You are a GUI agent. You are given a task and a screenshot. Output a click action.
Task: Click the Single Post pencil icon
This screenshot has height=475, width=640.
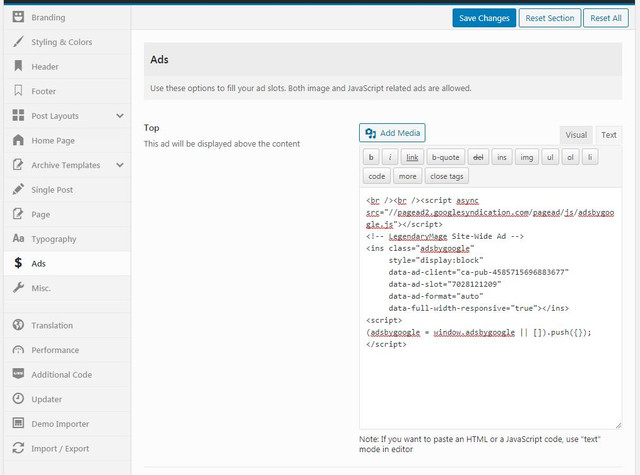click(18, 189)
